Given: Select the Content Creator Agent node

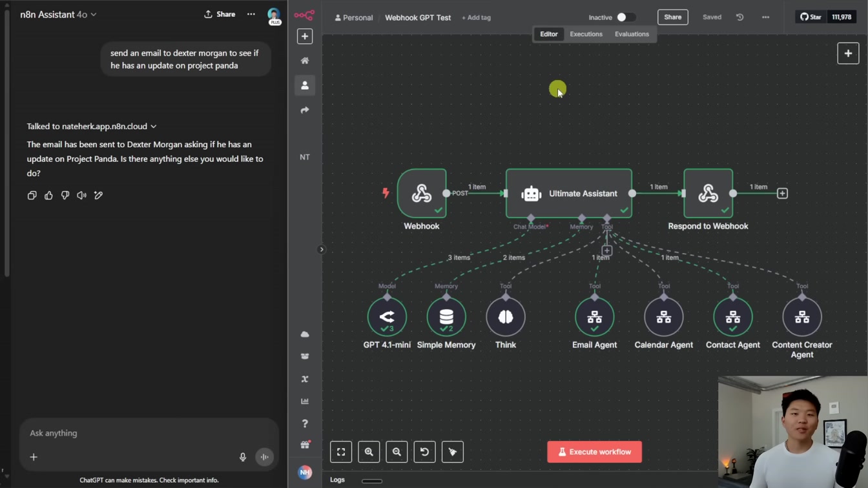Looking at the screenshot, I should click(x=802, y=317).
